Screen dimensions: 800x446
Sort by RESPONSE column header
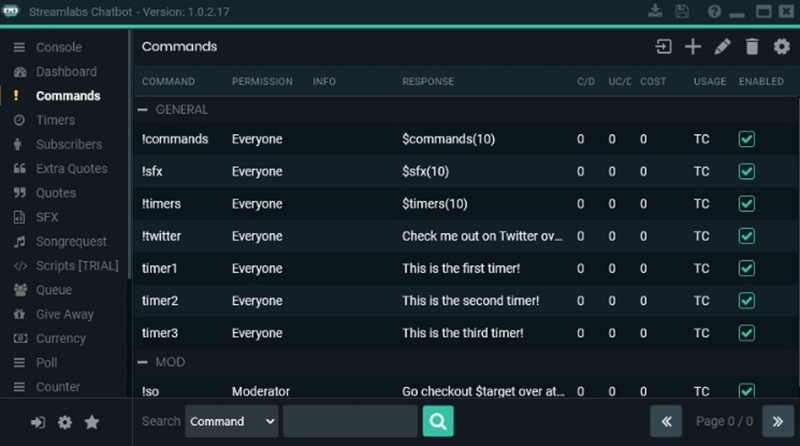point(428,82)
